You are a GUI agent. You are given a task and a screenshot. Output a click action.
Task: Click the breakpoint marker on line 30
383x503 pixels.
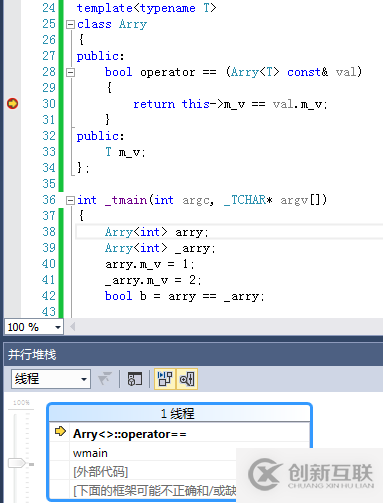click(x=13, y=104)
